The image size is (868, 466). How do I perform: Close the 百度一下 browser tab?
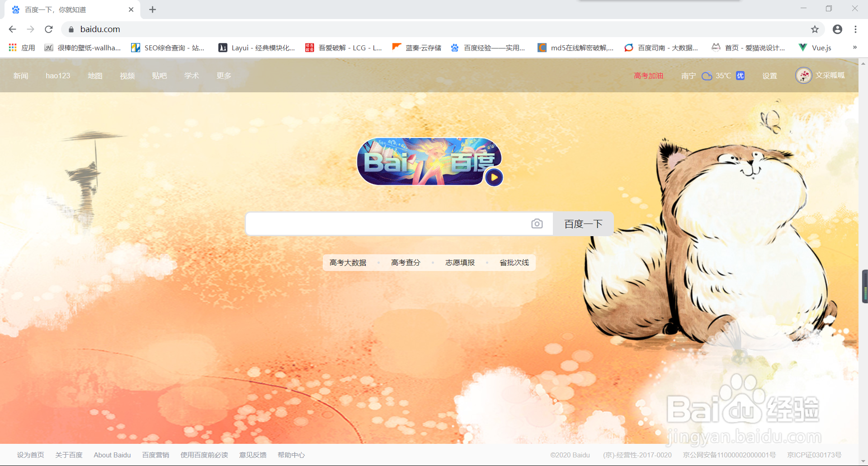pyautogui.click(x=131, y=10)
